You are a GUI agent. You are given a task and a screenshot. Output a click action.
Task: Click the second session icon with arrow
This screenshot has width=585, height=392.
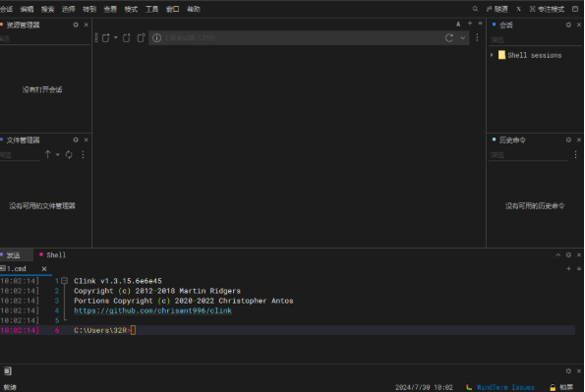127,37
